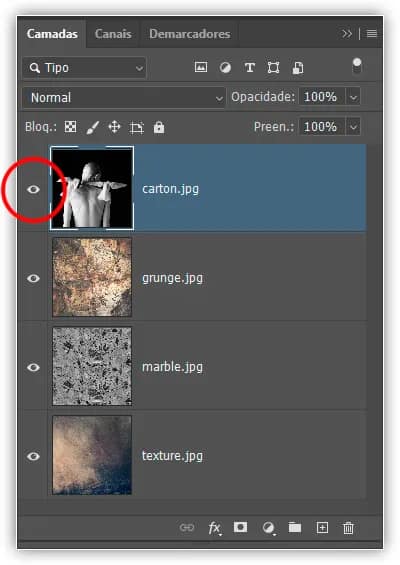Image resolution: width=400 pixels, height=565 pixels.
Task: Click the Opacidade 100% value field
Action: (322, 97)
